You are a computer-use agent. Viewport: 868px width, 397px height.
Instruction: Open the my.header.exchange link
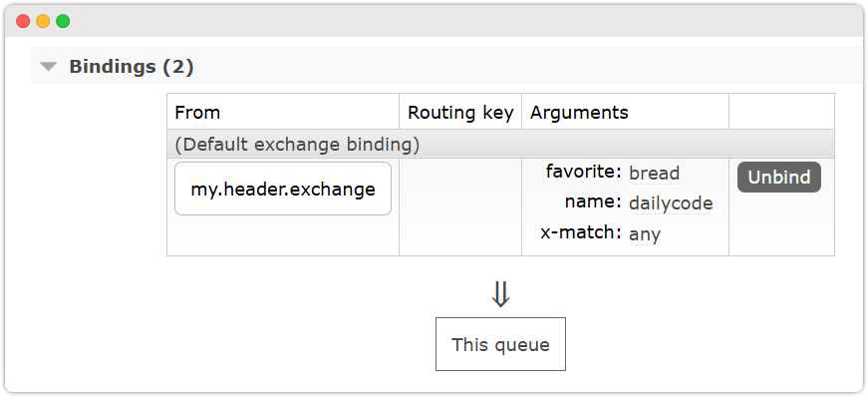point(283,190)
